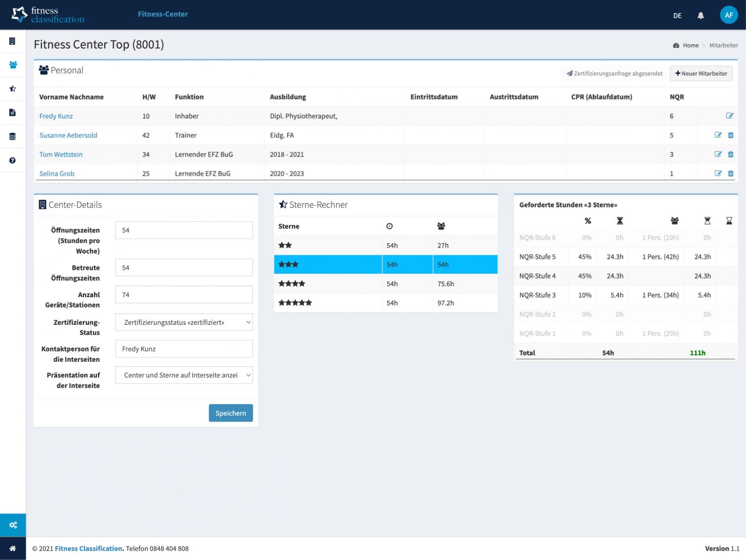Open the AF user avatar menu
This screenshot has width=746, height=560.
[x=729, y=15]
